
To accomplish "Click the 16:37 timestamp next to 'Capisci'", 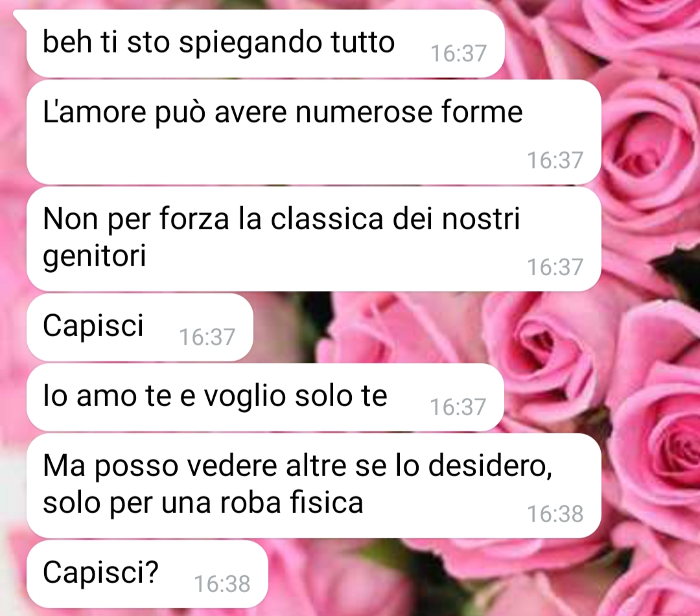I will (x=207, y=337).
